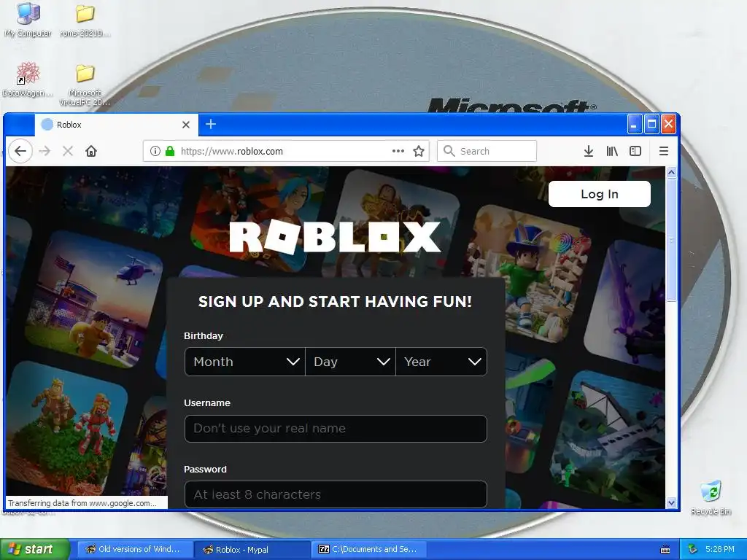Select the roms-20210... folder icon
Image resolution: width=747 pixels, height=560 pixels.
click(85, 20)
